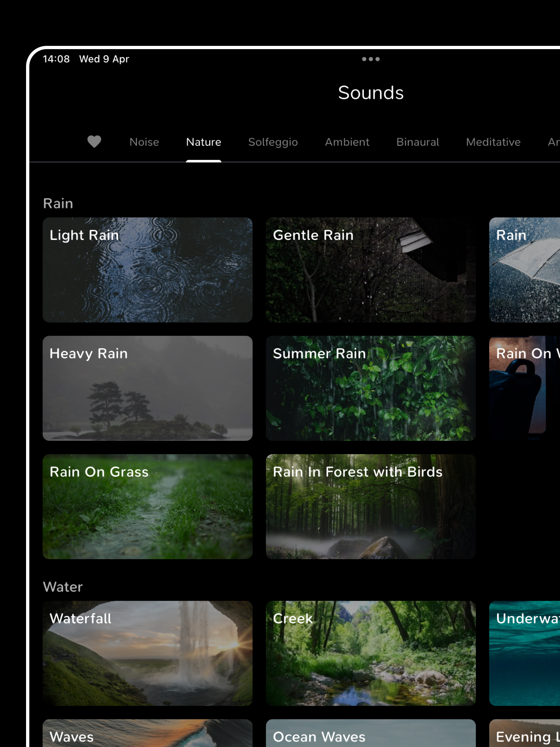Open the favorites heart tab

[x=94, y=141]
